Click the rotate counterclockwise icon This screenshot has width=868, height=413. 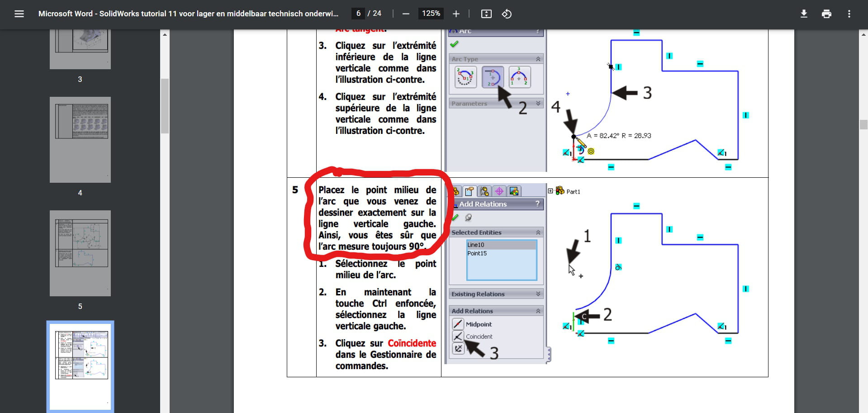click(x=507, y=14)
